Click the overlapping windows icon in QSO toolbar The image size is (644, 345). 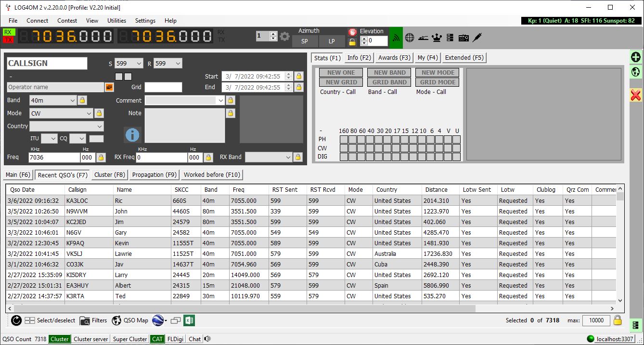pyautogui.click(x=176, y=320)
